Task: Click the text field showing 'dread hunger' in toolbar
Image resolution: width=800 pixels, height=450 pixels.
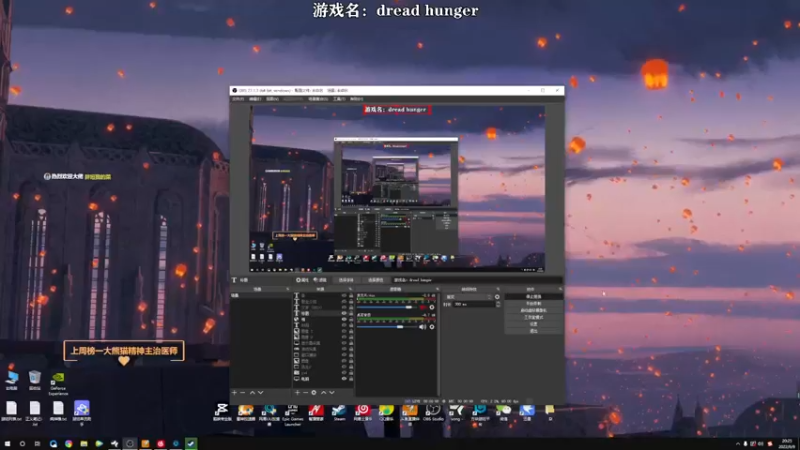Action: 477,280
